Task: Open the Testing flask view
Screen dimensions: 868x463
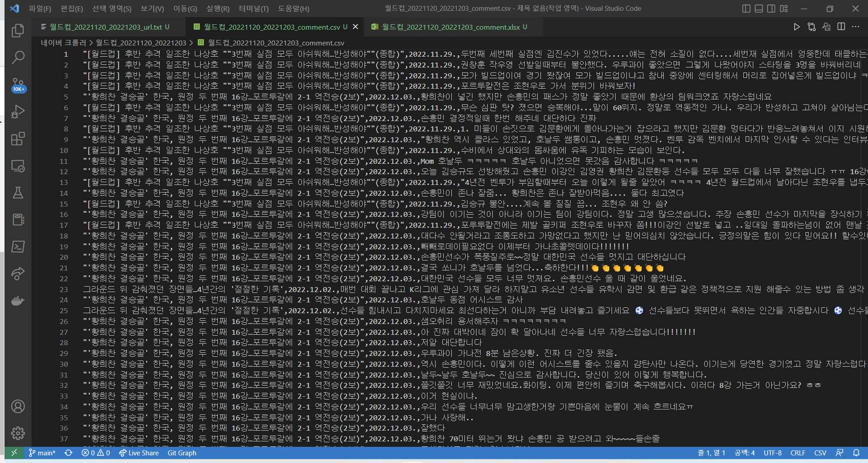Action: 18,193
